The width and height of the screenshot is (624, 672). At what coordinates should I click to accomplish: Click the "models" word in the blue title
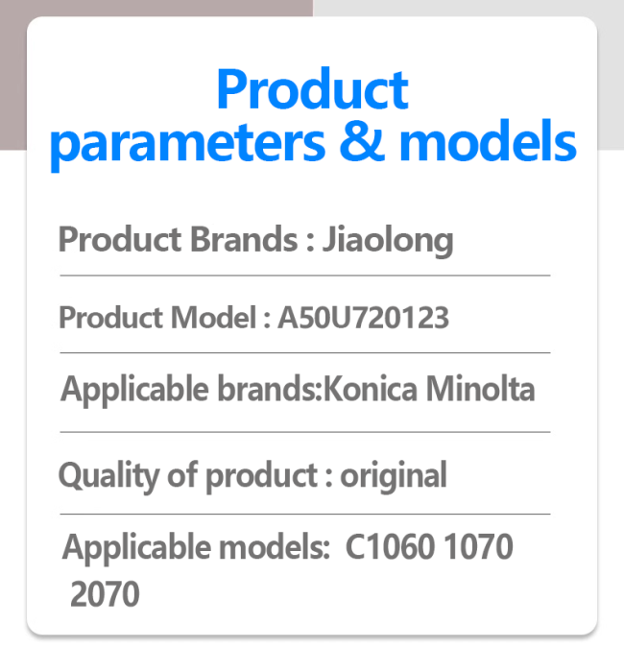[488, 140]
